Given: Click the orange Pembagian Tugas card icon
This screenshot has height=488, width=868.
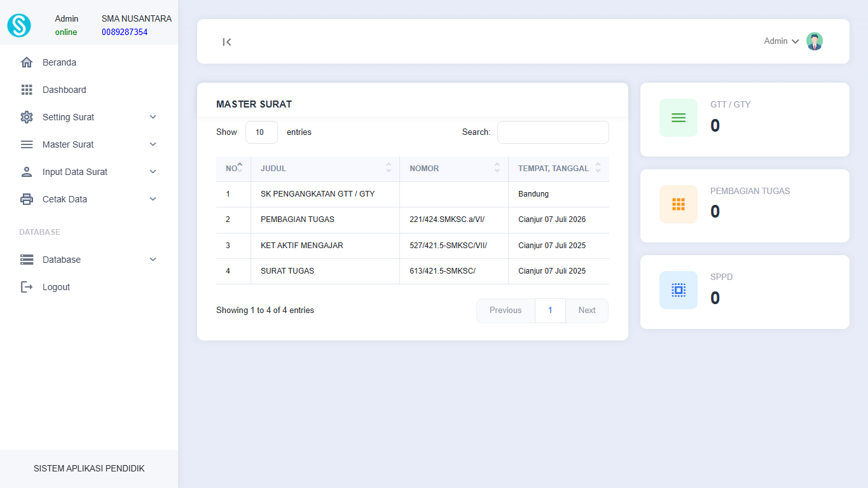Looking at the screenshot, I should click(678, 204).
